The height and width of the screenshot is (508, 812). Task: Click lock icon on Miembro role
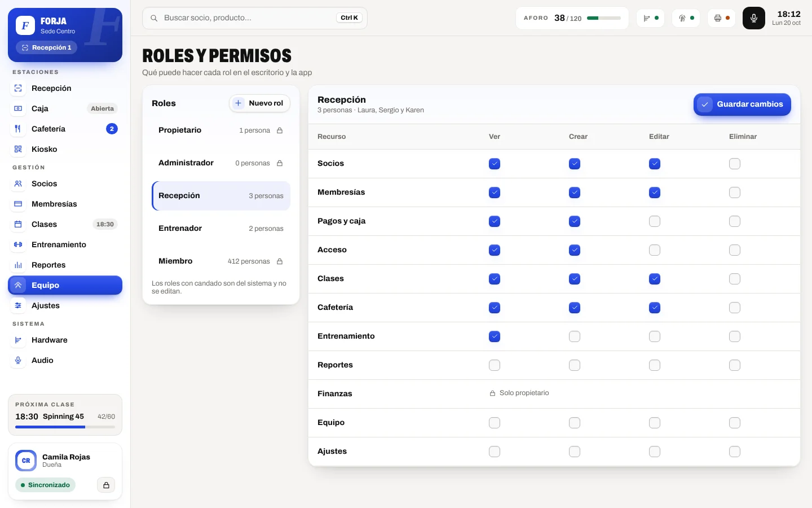(280, 261)
